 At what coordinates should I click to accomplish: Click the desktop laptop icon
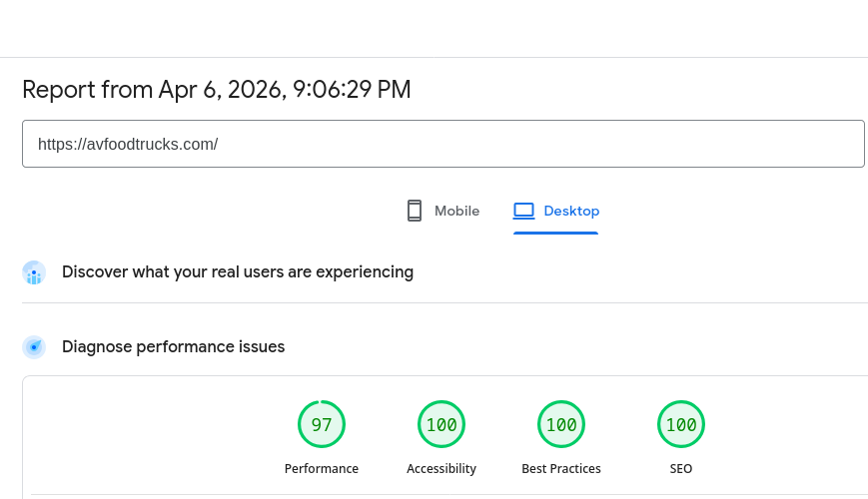[x=523, y=211]
